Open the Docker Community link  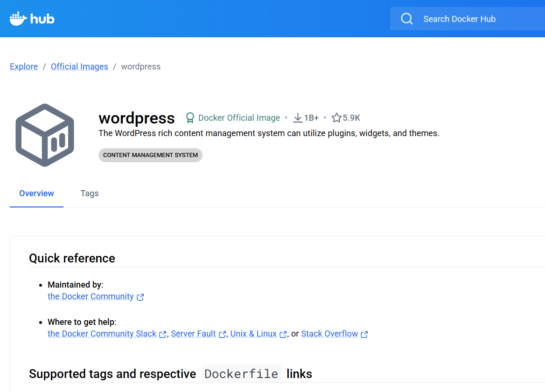click(x=91, y=296)
